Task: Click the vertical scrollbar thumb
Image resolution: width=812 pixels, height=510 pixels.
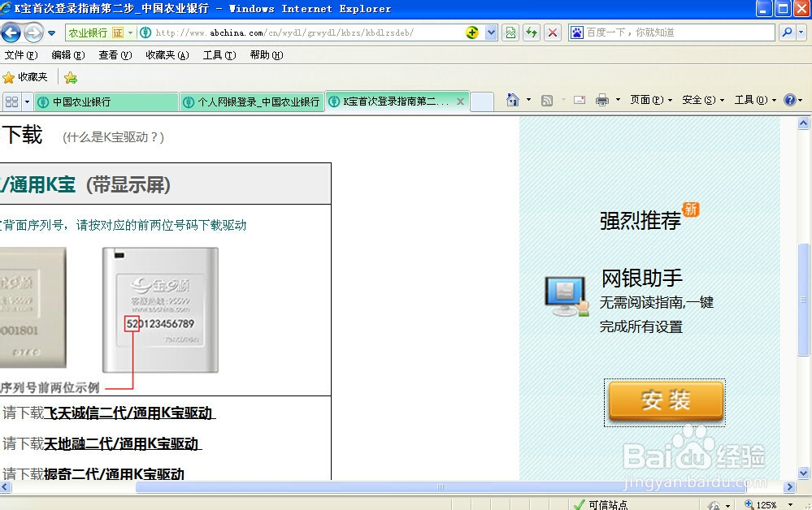Action: [x=803, y=300]
